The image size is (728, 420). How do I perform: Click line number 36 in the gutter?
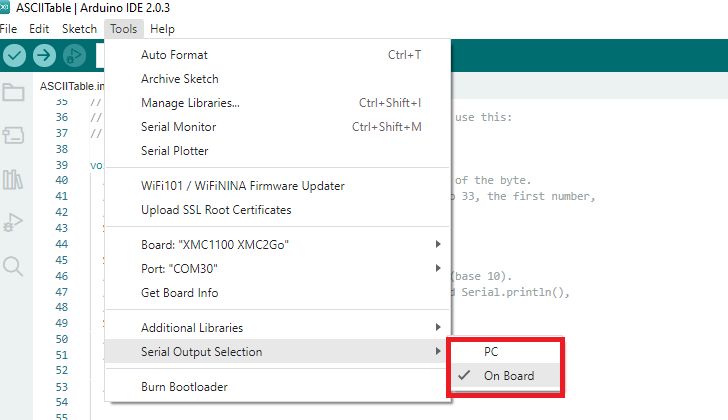click(x=61, y=117)
